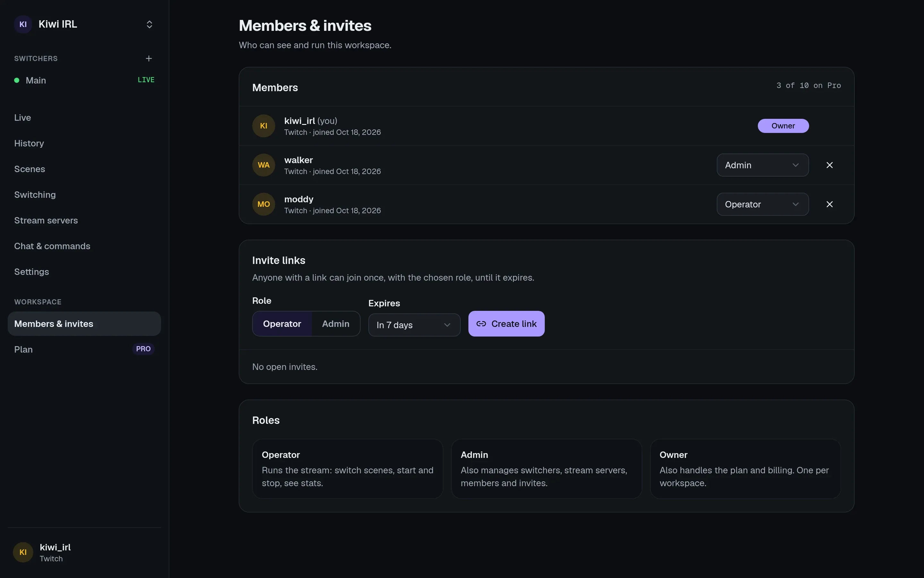Open the Kiwi IRL workspace switcher chevrons
924x578 pixels.
point(149,24)
